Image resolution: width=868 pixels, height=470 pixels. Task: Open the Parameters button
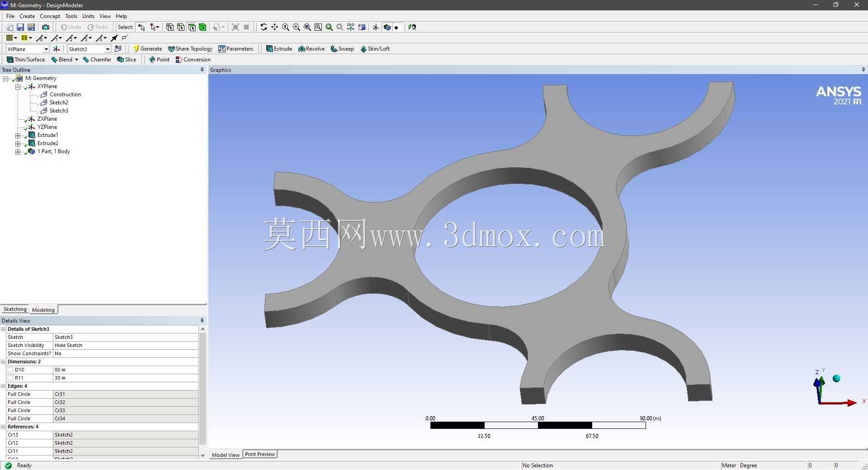[x=236, y=49]
